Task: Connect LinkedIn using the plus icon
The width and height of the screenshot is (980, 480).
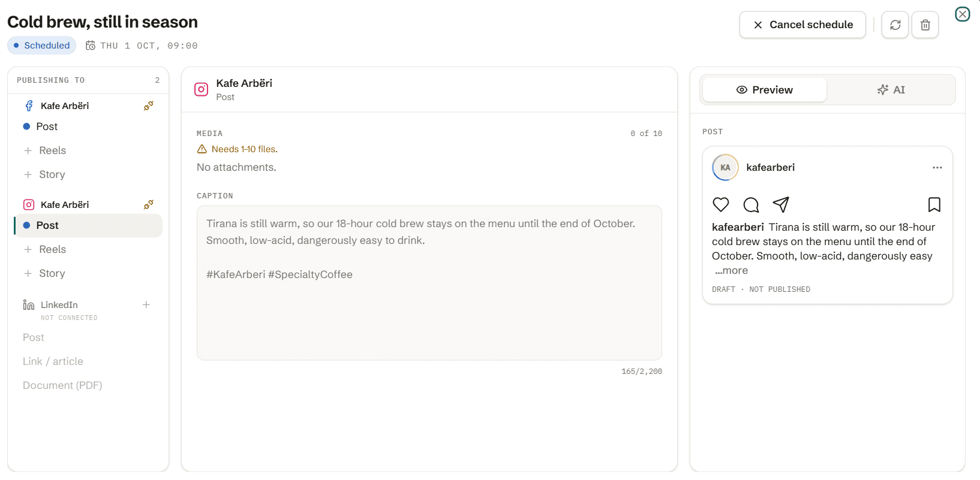Action: point(146,305)
